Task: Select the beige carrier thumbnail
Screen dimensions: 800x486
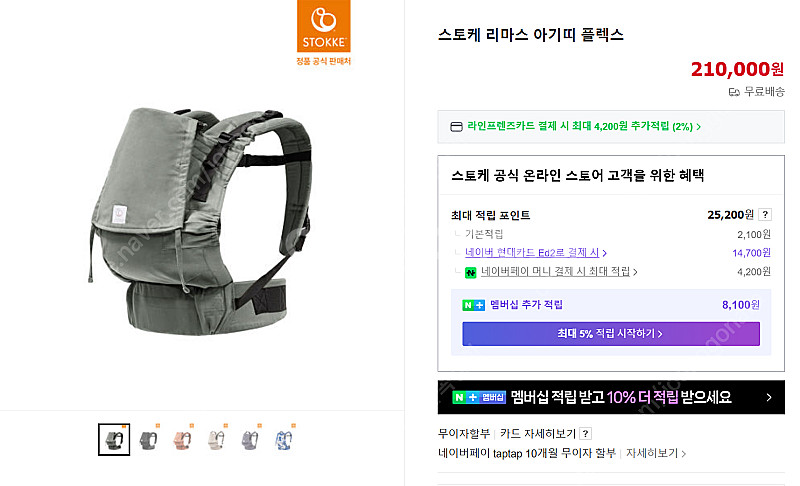Action: (216, 440)
